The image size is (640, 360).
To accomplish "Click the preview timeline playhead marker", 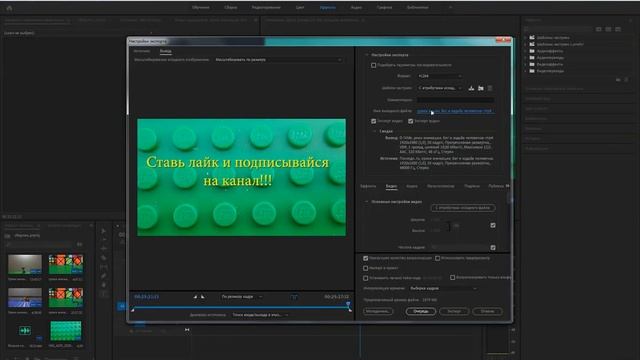I will tap(348, 304).
